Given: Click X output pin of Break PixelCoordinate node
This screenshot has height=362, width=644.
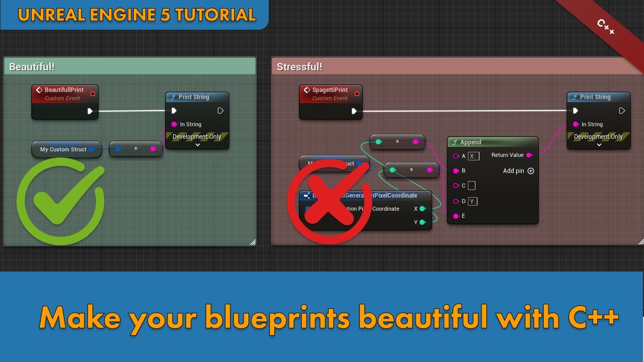Looking at the screenshot, I should [423, 209].
